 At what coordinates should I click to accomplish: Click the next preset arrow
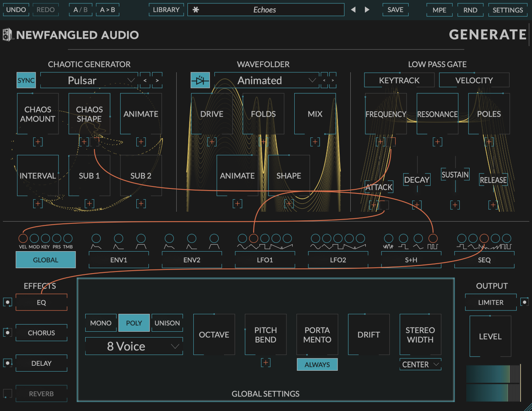(x=367, y=10)
